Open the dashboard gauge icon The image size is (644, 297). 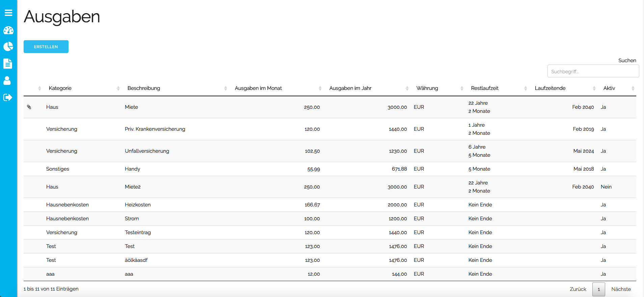(8, 30)
